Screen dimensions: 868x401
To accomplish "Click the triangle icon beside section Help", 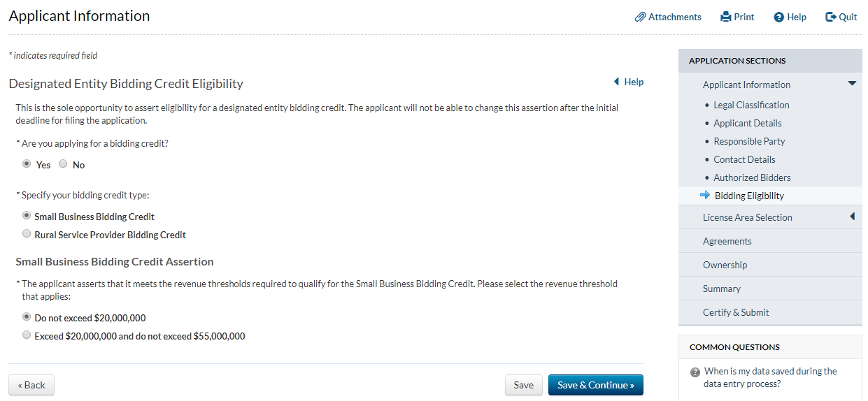I will click(x=616, y=82).
